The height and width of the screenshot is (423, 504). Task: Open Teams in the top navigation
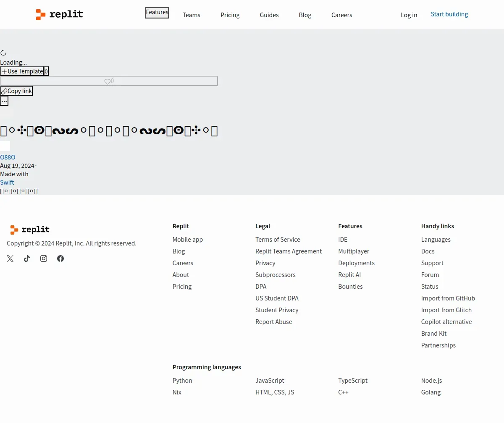click(192, 15)
